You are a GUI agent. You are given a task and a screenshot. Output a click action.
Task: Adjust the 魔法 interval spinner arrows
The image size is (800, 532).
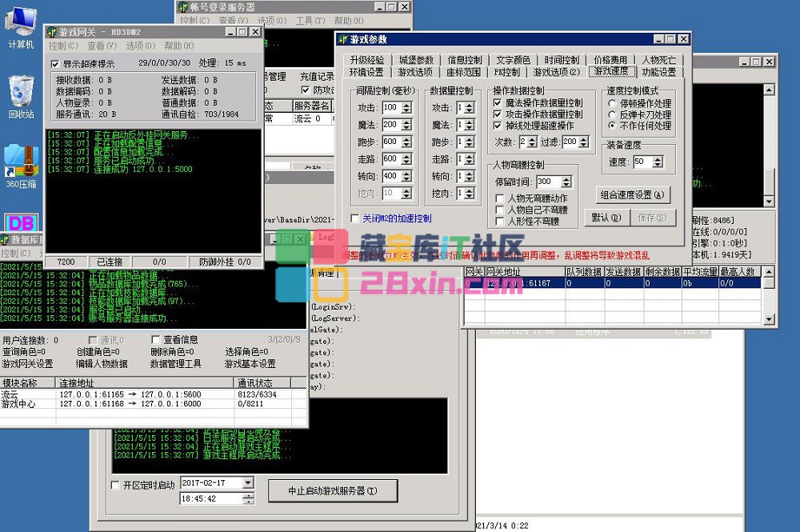point(406,125)
